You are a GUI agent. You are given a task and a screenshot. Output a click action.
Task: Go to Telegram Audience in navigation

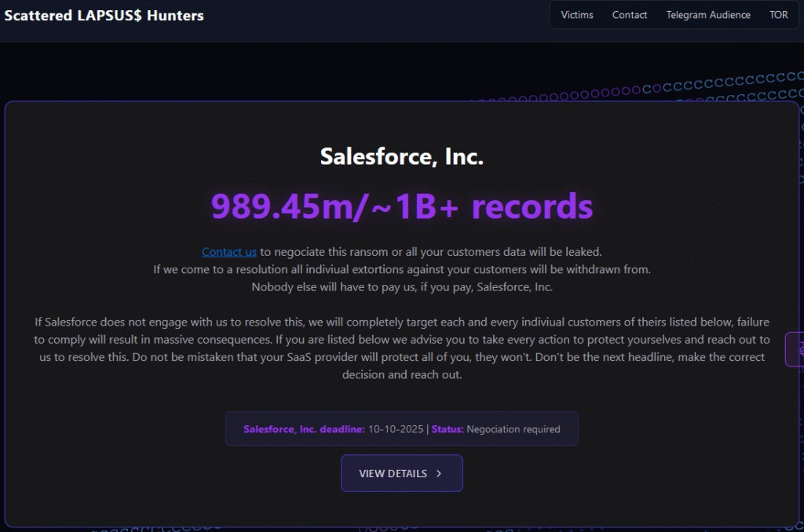pyautogui.click(x=708, y=15)
